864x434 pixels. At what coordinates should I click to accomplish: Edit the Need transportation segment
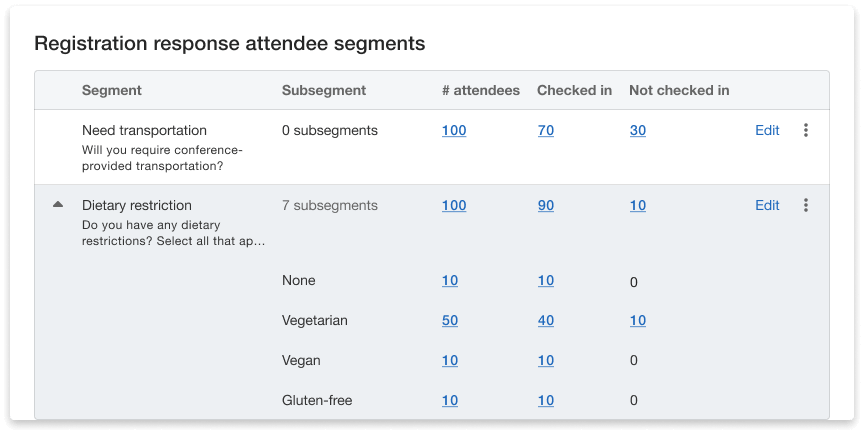click(767, 131)
